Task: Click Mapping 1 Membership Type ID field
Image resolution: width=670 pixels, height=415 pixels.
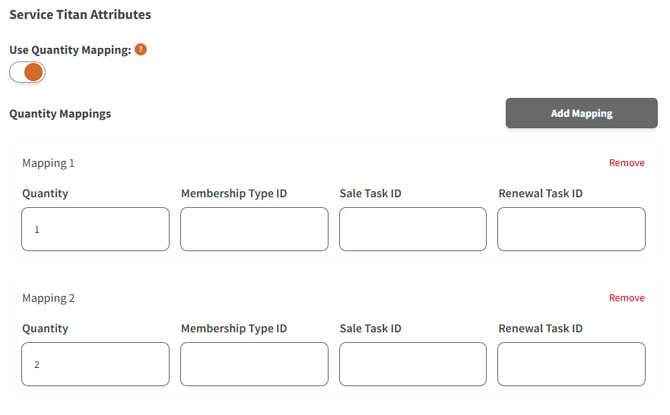Action: pos(254,229)
